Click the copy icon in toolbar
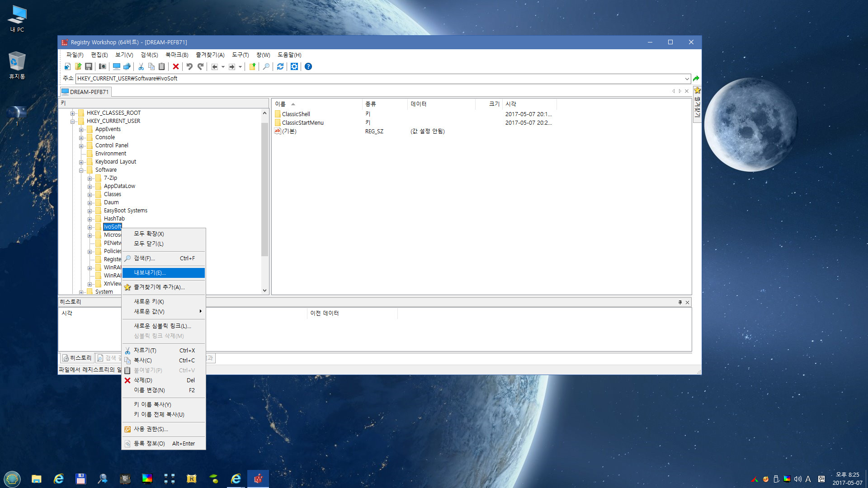Image resolution: width=868 pixels, height=488 pixels. coord(151,67)
